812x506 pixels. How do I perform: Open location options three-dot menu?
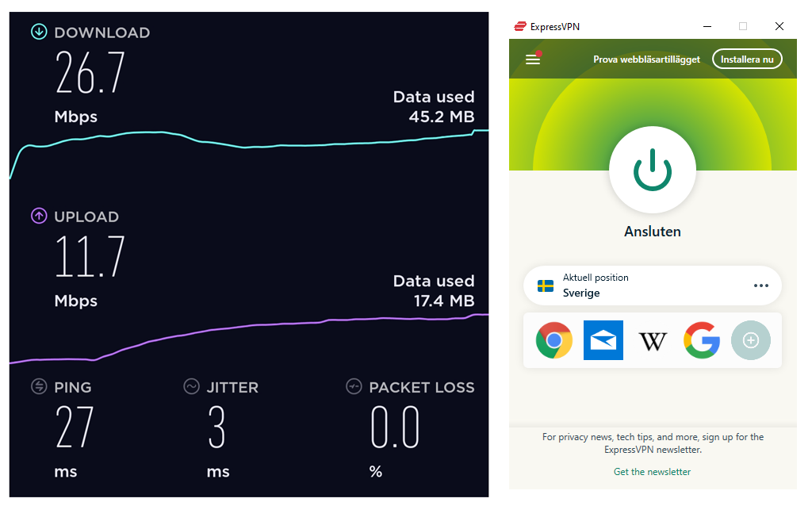point(760,286)
